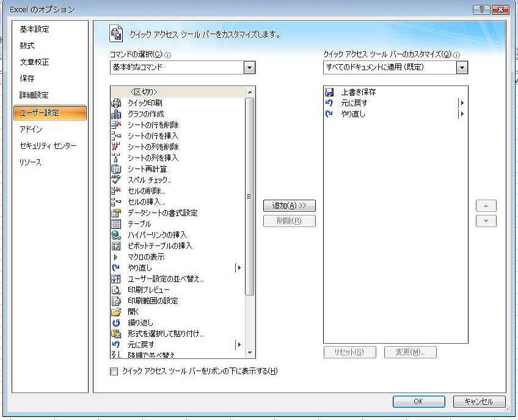Click the icon beside セルの削除
The width and height of the screenshot is (518, 420).
point(116,191)
